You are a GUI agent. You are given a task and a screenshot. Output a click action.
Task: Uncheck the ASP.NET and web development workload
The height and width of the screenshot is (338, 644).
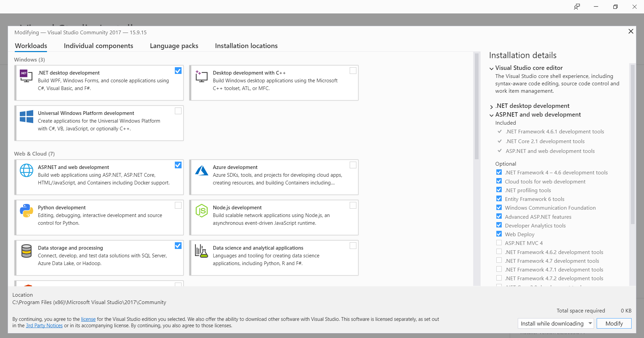click(178, 165)
